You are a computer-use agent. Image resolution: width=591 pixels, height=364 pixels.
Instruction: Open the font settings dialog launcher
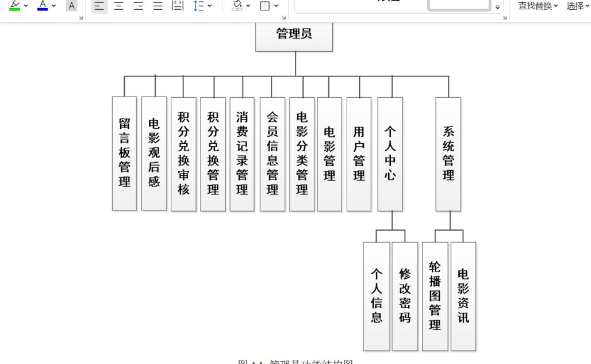click(x=80, y=17)
